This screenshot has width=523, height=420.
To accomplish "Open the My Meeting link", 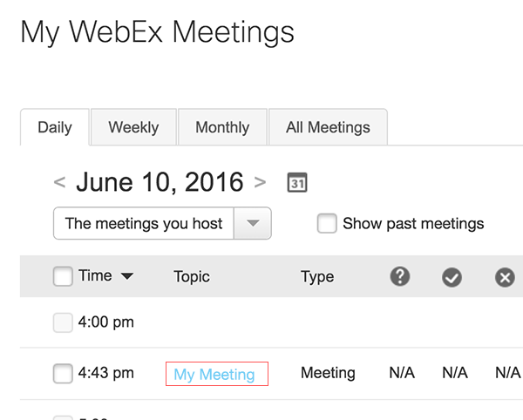I will (x=214, y=375).
